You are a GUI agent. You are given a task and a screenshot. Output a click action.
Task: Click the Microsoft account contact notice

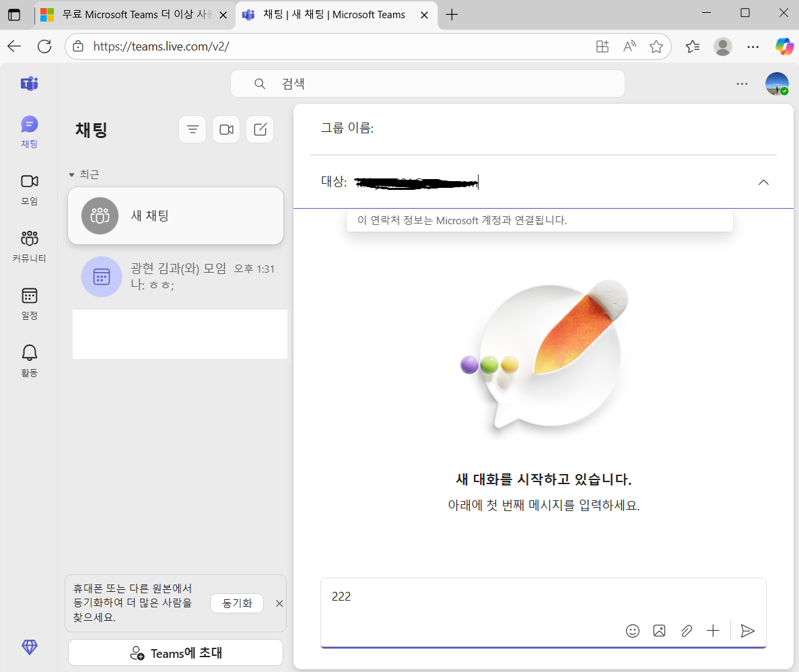[540, 220]
